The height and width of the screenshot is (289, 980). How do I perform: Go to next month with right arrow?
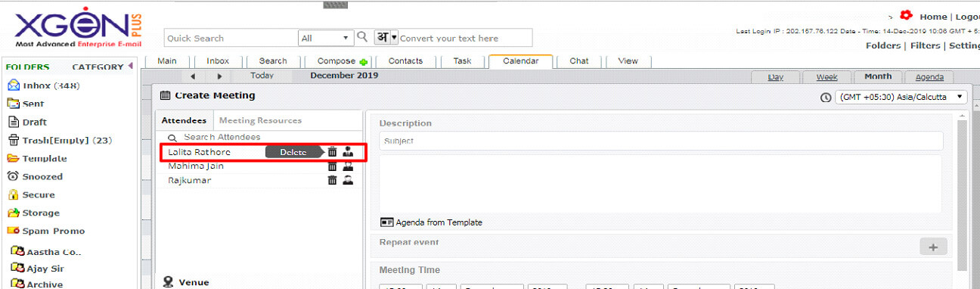pos(219,76)
